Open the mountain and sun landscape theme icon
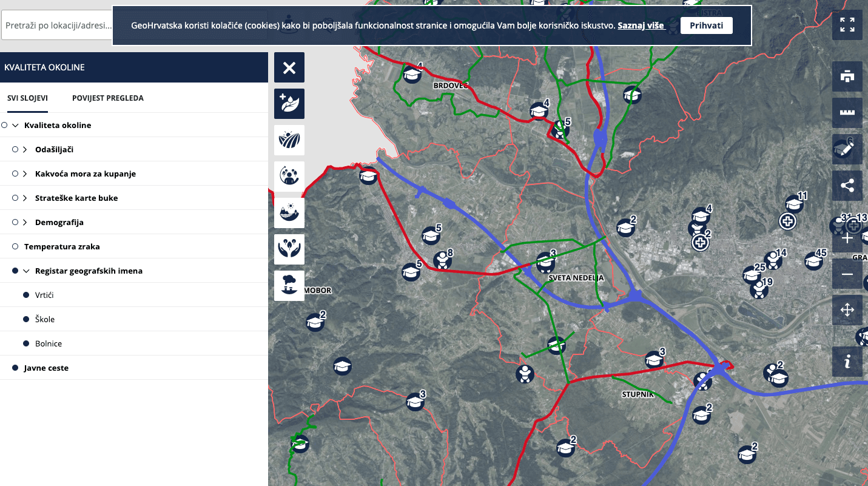Screen dimensions: 868x486 pyautogui.click(x=289, y=213)
